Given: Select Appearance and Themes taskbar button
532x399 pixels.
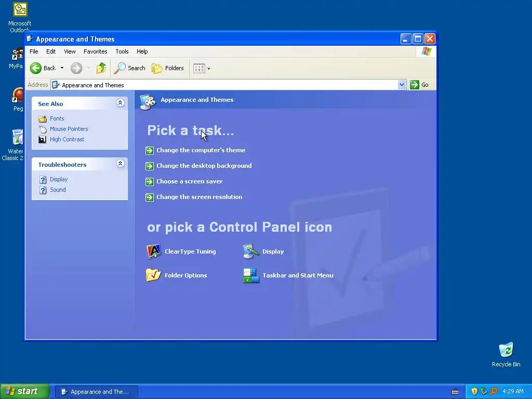Looking at the screenshot, I should pos(96,392).
